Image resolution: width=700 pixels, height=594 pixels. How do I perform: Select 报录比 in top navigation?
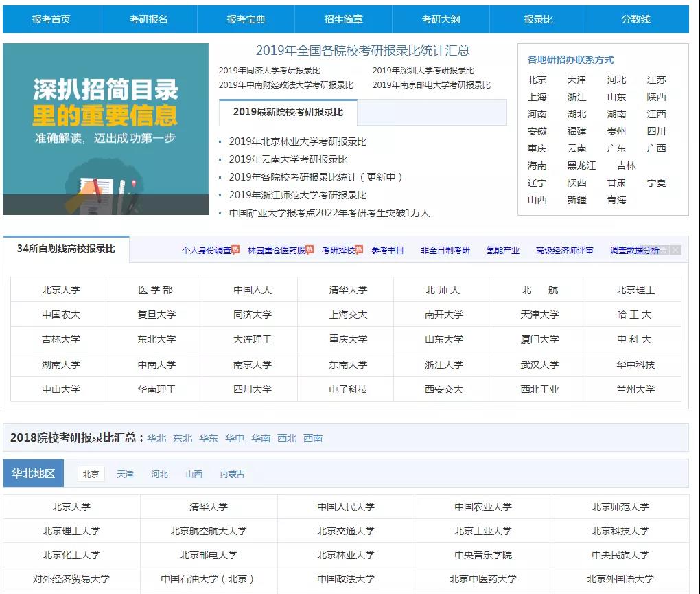point(538,19)
